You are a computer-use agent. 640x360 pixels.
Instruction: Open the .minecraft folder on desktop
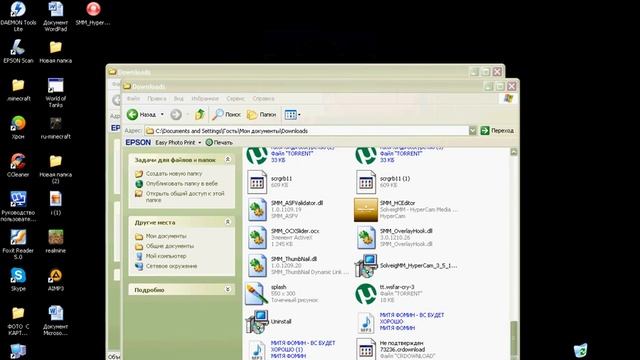18,89
